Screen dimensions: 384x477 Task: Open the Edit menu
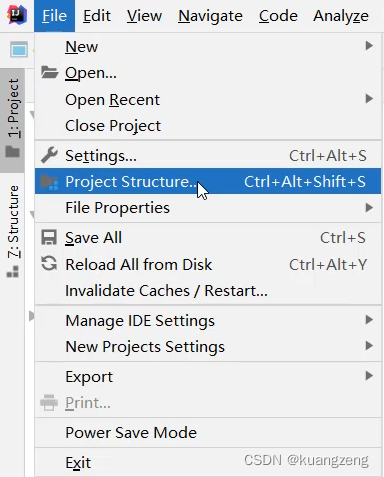pyautogui.click(x=97, y=16)
